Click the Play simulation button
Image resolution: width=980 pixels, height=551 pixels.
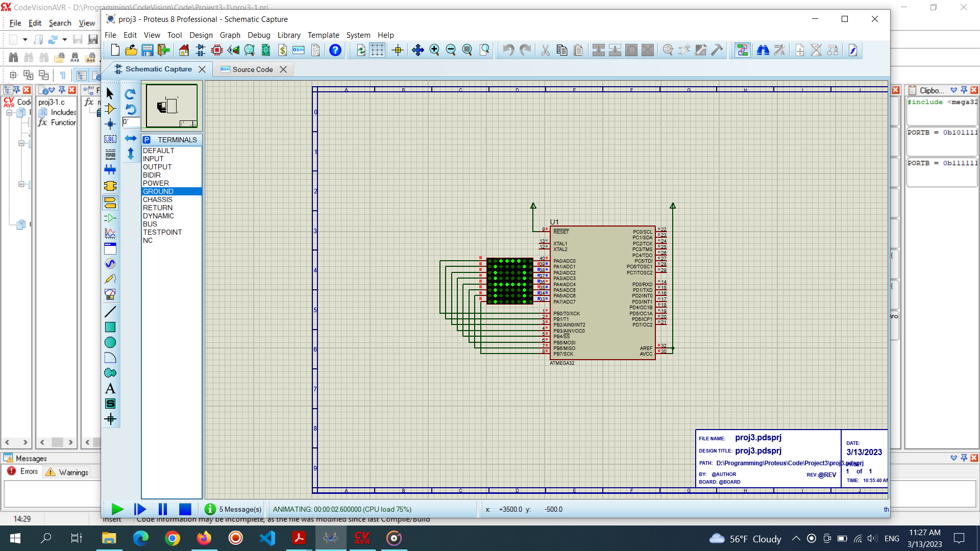point(117,509)
